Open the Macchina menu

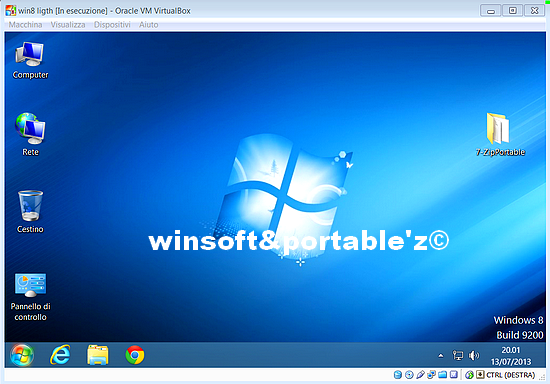coord(25,25)
